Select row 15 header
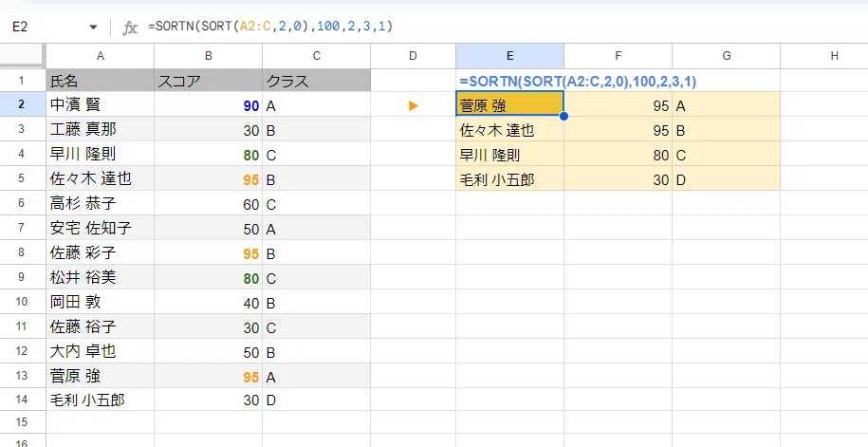This screenshot has height=447, width=868. pyautogui.click(x=22, y=422)
